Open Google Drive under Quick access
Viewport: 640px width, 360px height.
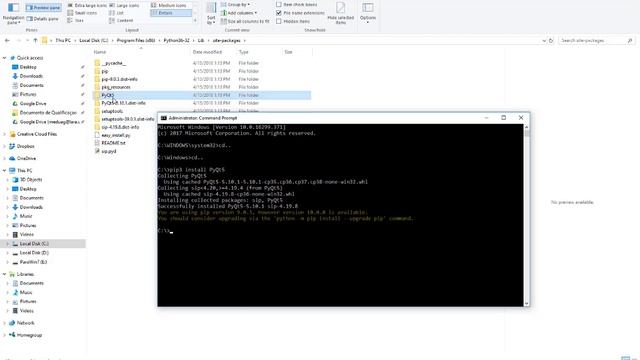[x=33, y=104]
